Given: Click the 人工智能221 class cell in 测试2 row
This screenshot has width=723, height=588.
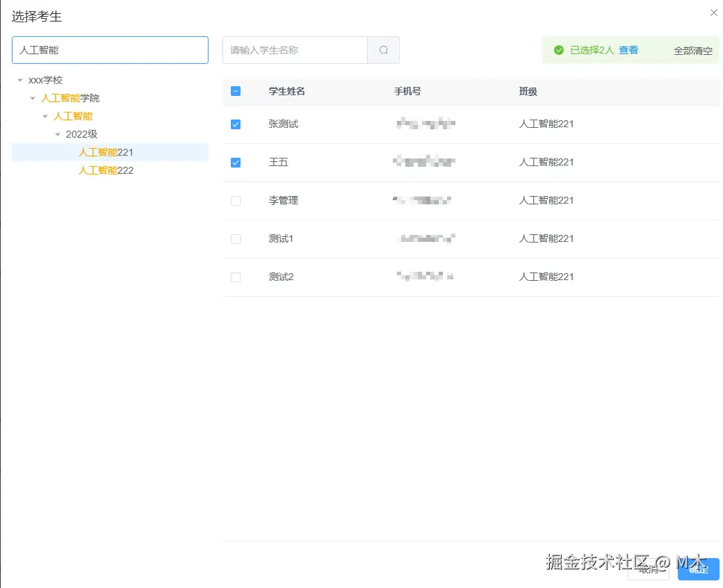Looking at the screenshot, I should point(546,277).
